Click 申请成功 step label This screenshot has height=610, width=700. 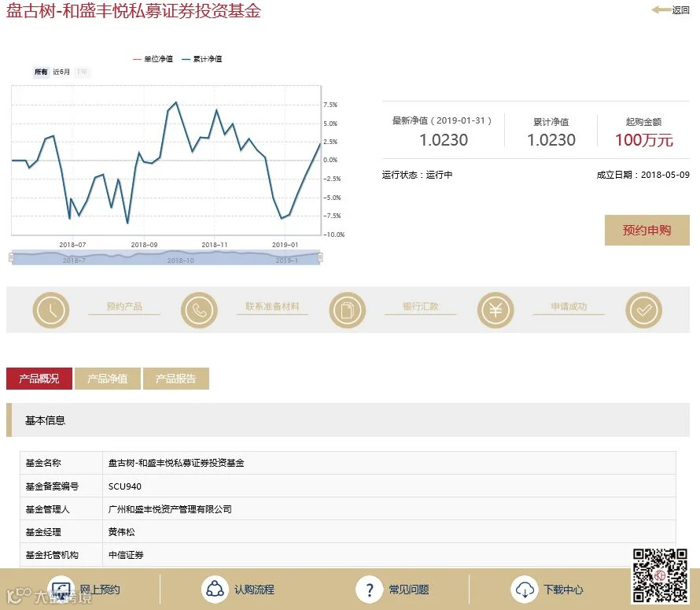(x=569, y=306)
